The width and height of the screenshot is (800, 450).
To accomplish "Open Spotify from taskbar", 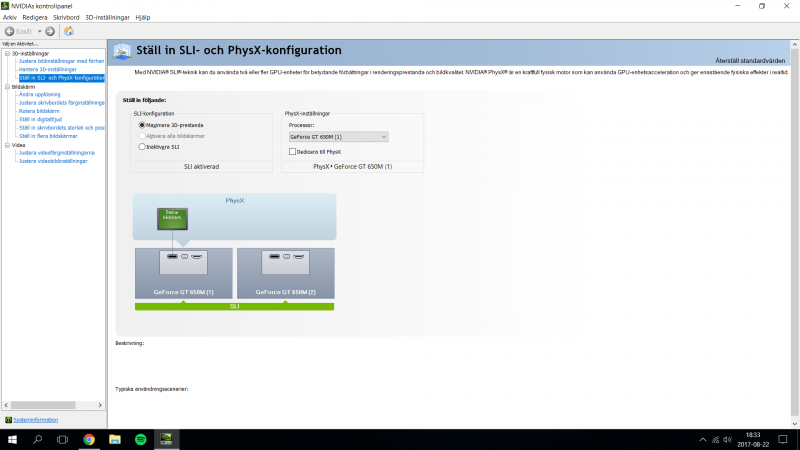I will (x=141, y=439).
